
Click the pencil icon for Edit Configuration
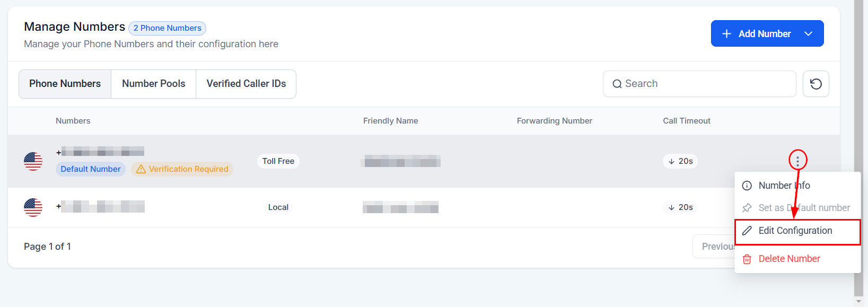[747, 231]
